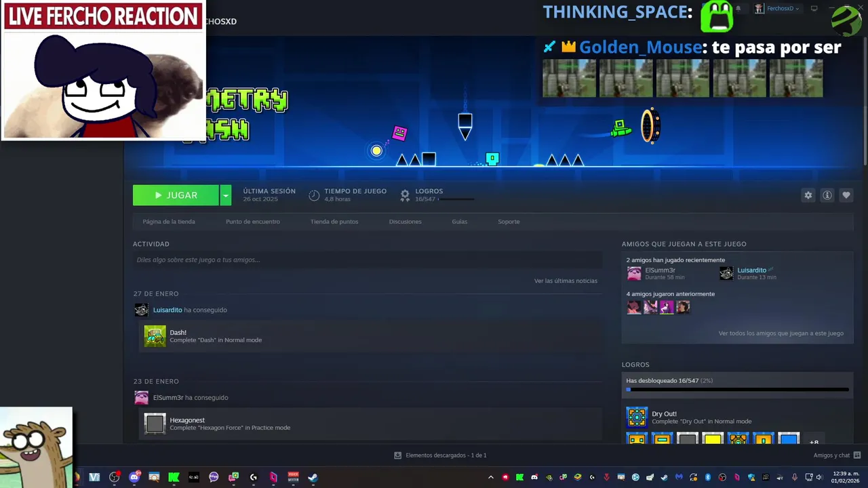Viewport: 868px width, 488px height.
Task: Select the Guías tab
Action: coord(460,222)
